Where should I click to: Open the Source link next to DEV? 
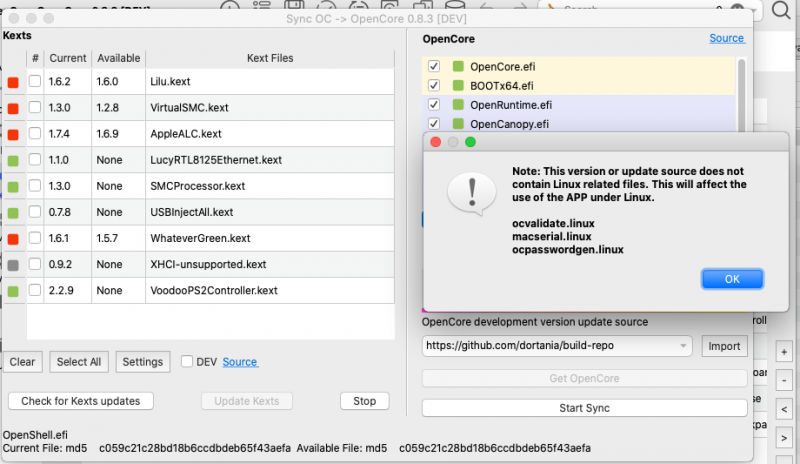click(240, 362)
